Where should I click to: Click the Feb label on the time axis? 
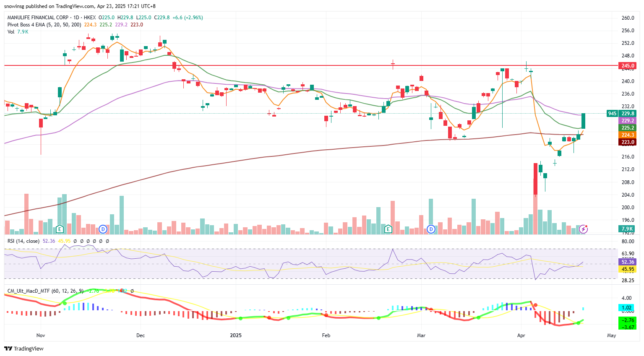click(x=326, y=335)
